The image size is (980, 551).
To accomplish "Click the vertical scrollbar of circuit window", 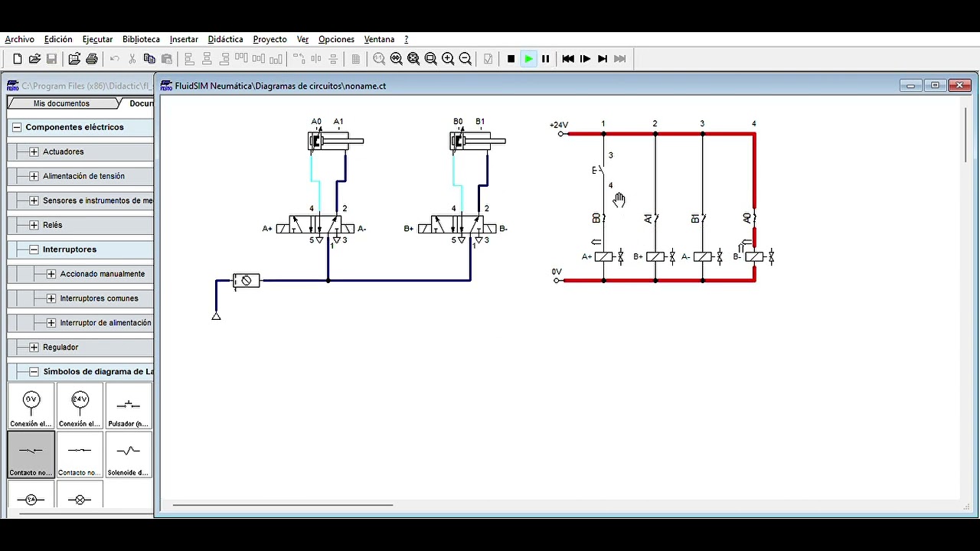I will [967, 134].
